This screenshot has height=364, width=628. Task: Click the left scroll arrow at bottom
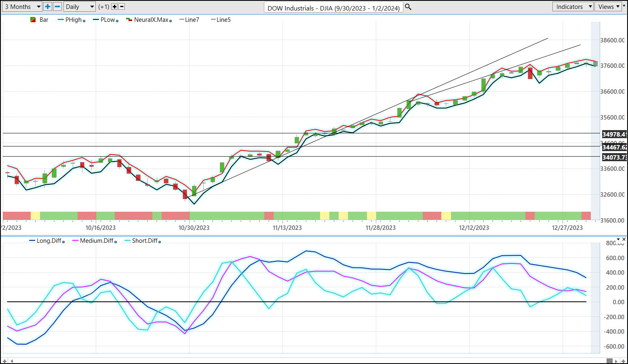coord(12,361)
